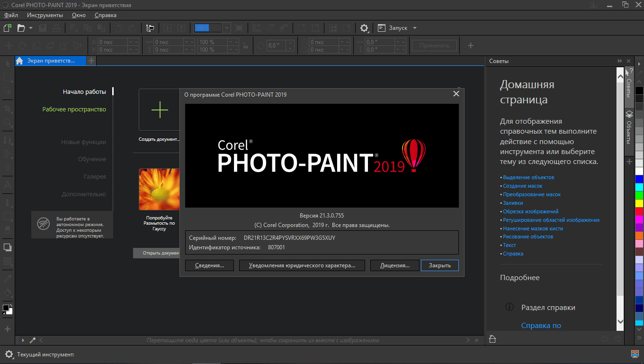This screenshot has width=644, height=364.
Task: Open the Преобразование масок link
Action: (x=532, y=194)
